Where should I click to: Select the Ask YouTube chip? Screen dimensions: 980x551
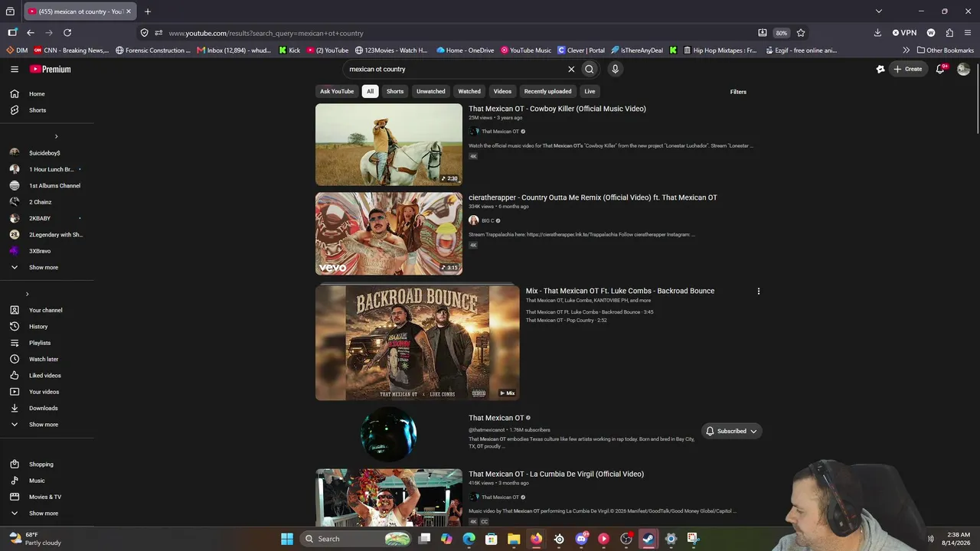[x=337, y=91]
